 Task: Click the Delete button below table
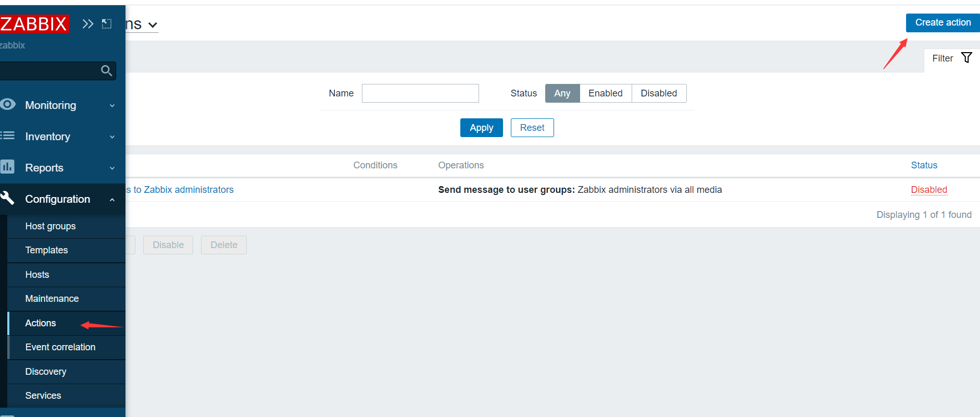pos(224,245)
